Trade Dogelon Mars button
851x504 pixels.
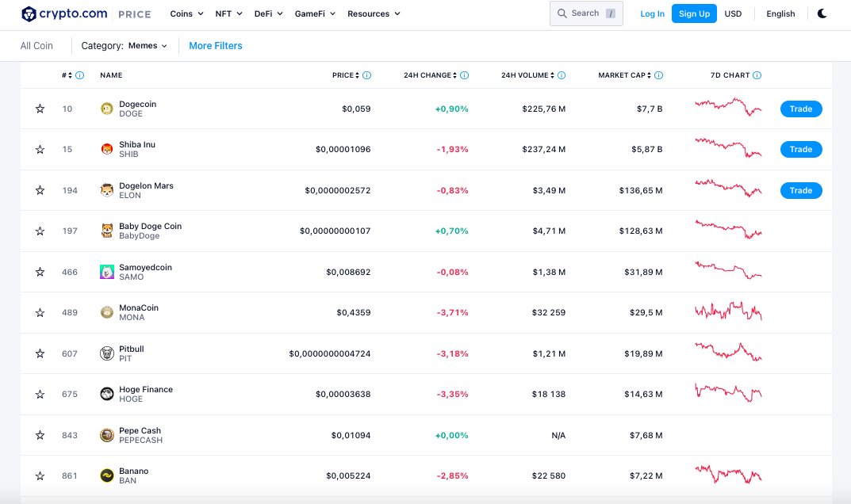801,190
